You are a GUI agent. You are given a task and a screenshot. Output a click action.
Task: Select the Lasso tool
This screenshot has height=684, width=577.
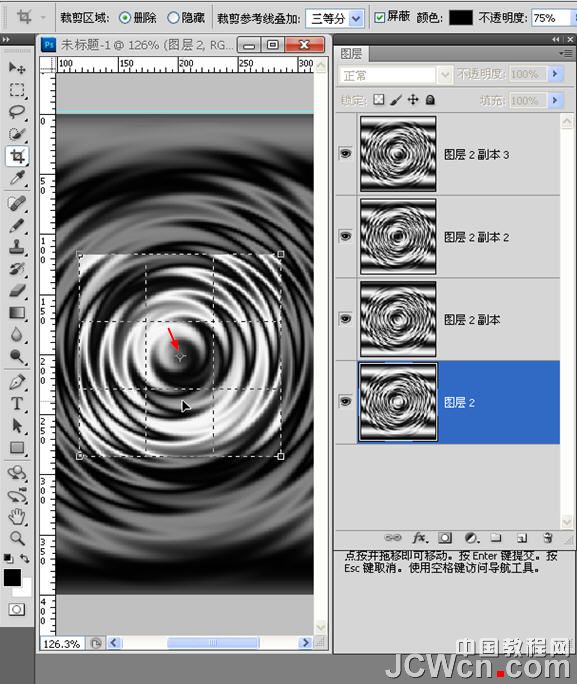pyautogui.click(x=17, y=112)
